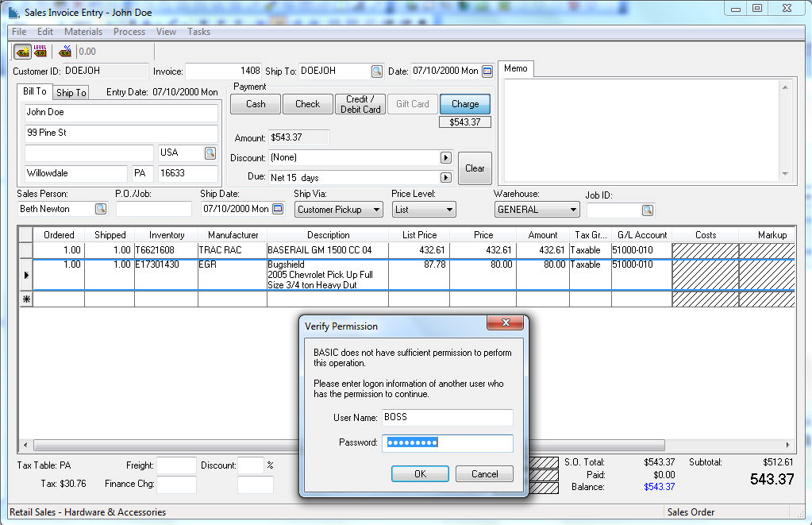
Task: Open the Ship To lookup magnifier
Action: [x=377, y=71]
